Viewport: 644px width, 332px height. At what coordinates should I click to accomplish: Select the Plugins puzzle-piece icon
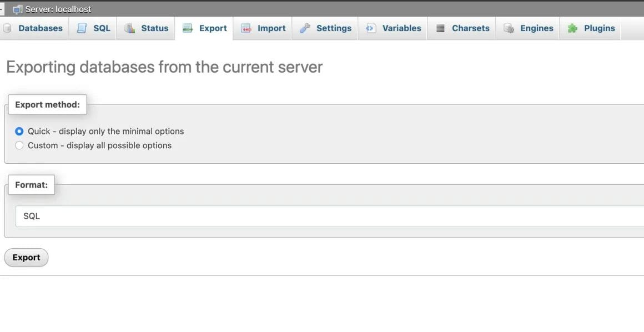click(572, 28)
